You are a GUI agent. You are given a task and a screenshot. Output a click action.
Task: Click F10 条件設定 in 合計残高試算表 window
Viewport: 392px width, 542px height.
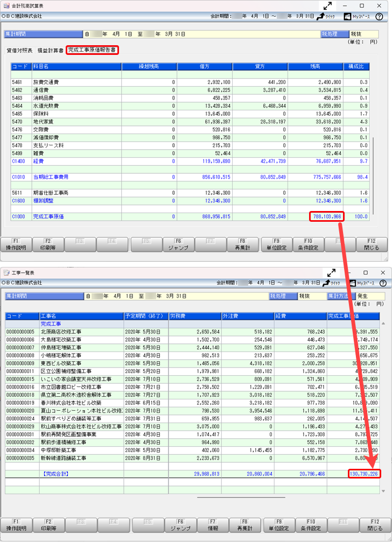tap(309, 244)
